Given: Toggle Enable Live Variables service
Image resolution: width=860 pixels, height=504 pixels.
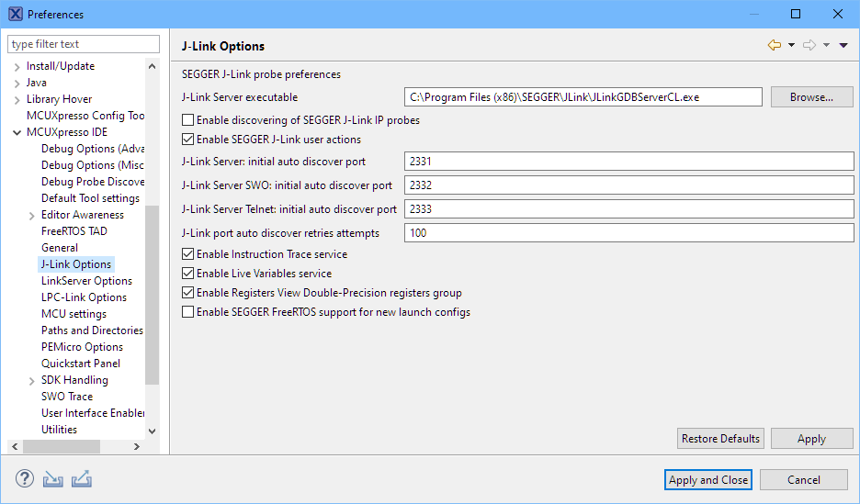Looking at the screenshot, I should point(187,274).
